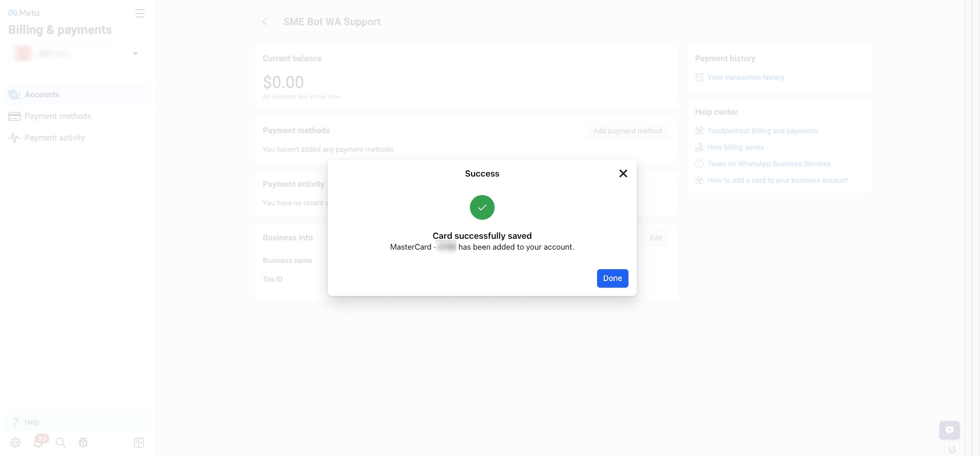Click the icon beside How billing works

[699, 147]
